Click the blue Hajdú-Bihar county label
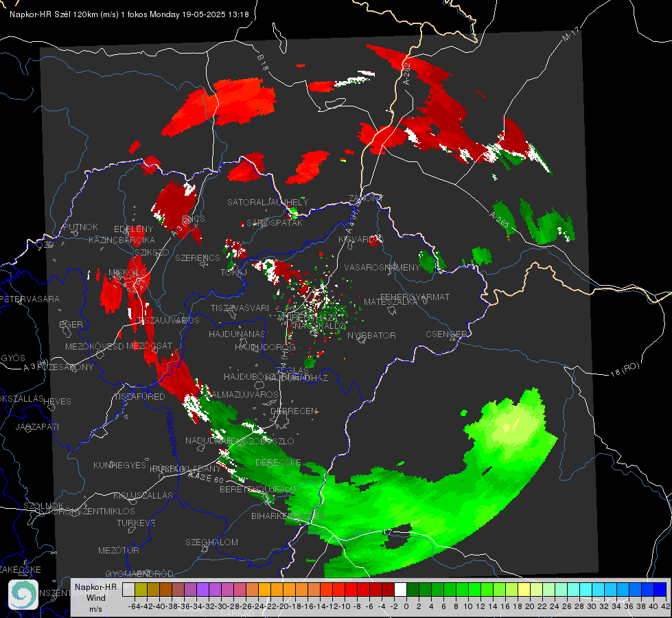 click(x=172, y=434)
